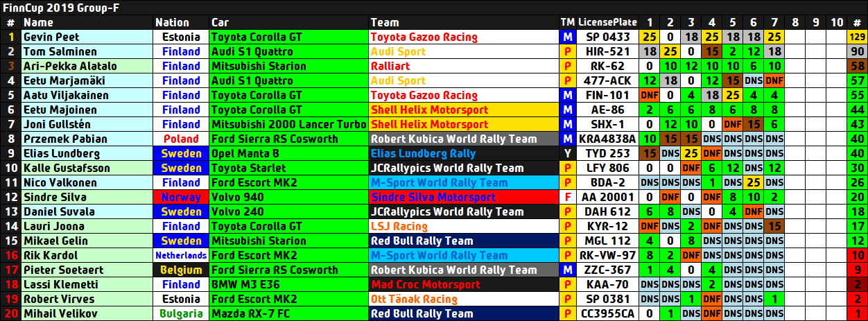This screenshot has width=868, height=321.
Task: Select total points '90' for Tom Salminen
Action: [x=857, y=51]
